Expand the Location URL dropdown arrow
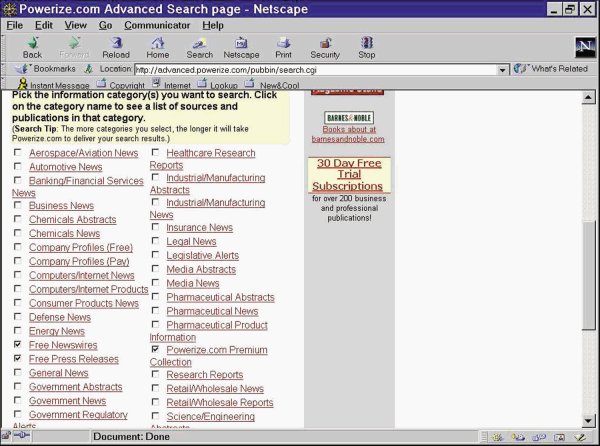Image resolution: width=600 pixels, height=446 pixels. [x=502, y=70]
